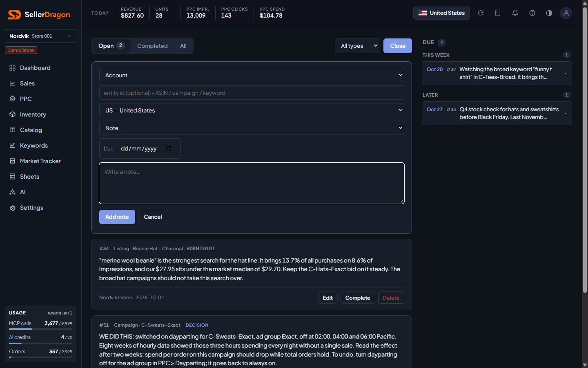Image resolution: width=588 pixels, height=368 pixels.
Task: Click the LATER section header
Action: pos(430,95)
